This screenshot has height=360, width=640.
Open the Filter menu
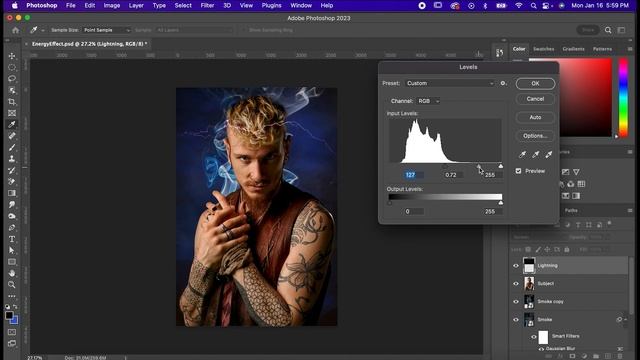point(207,5)
